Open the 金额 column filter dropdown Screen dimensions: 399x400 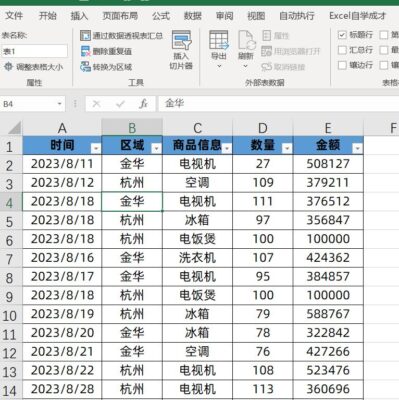(358, 148)
